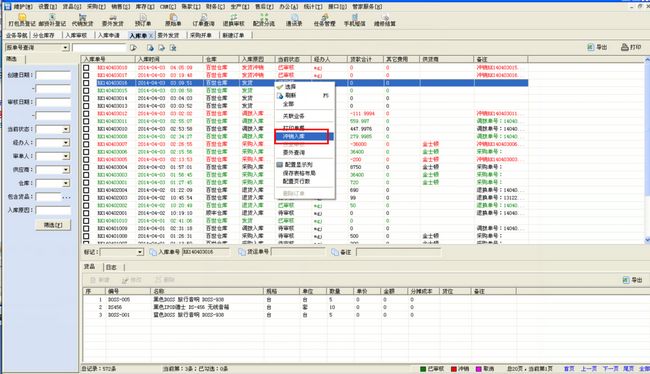This screenshot has height=374, width=650.
Task: Tick checkbox for row RK140403012
Action: coord(86,114)
